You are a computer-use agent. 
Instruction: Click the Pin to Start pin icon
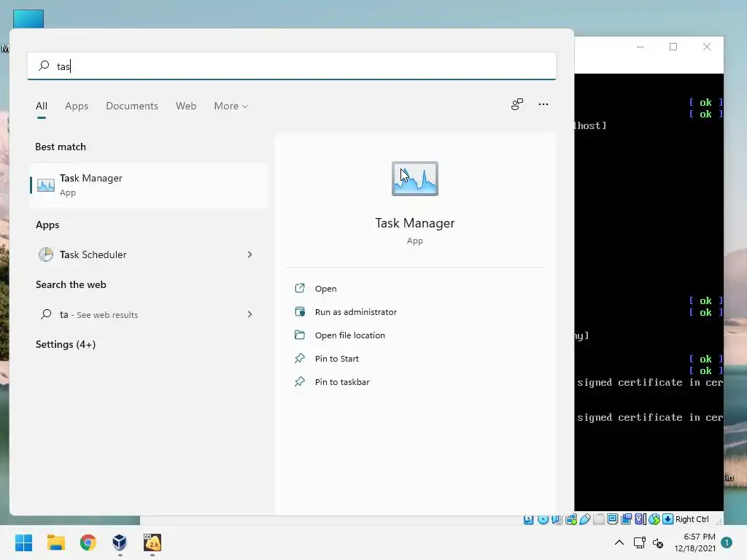(x=300, y=358)
